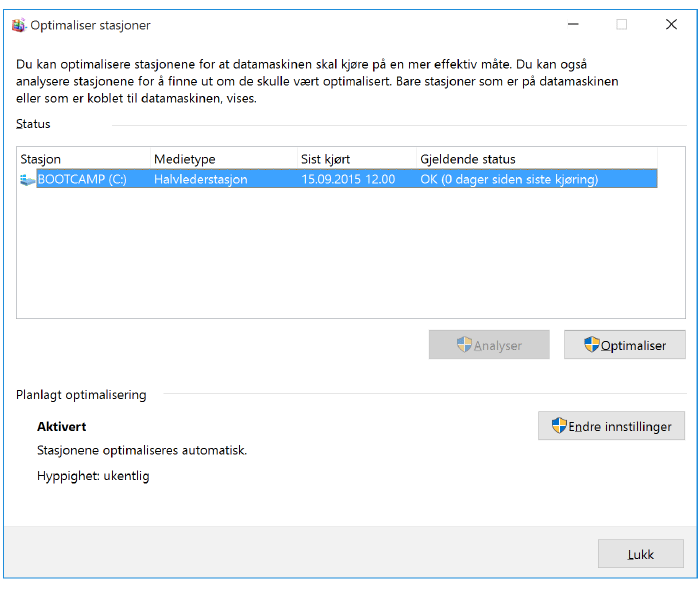Click the BOOTCAMP drive icon in the list

click(27, 179)
